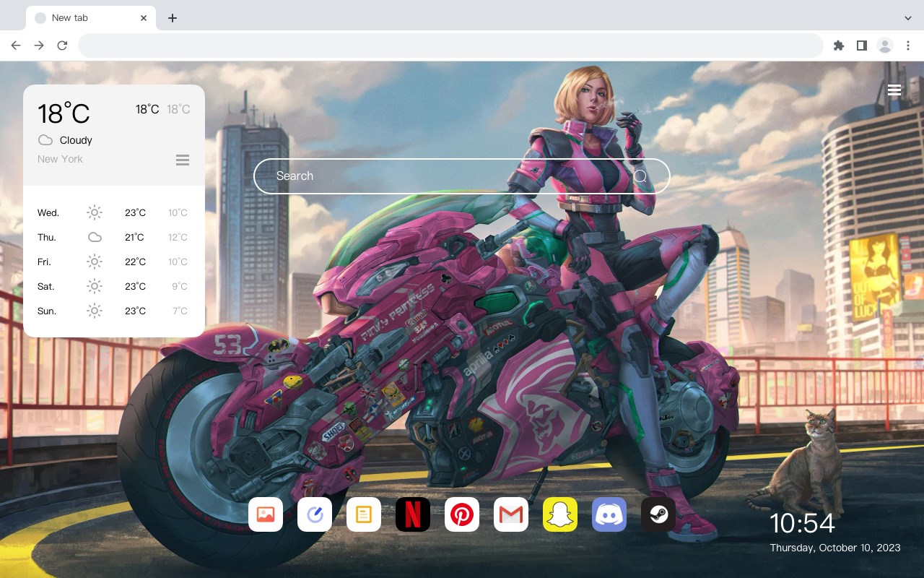This screenshot has height=578, width=924.
Task: Close the New tab tab
Action: pyautogui.click(x=144, y=18)
